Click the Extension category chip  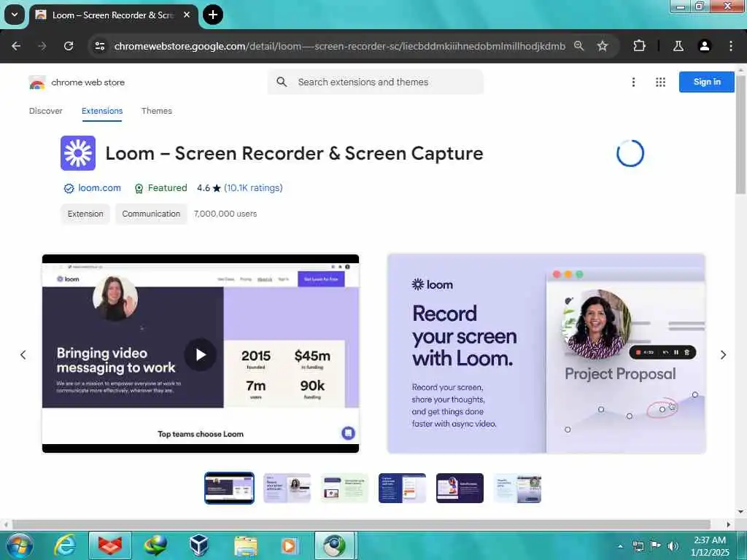click(x=85, y=214)
